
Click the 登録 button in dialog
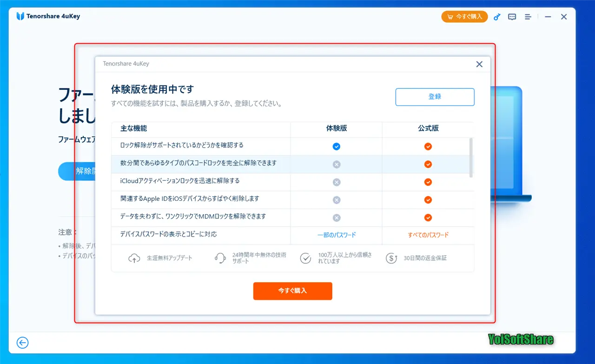[435, 97]
